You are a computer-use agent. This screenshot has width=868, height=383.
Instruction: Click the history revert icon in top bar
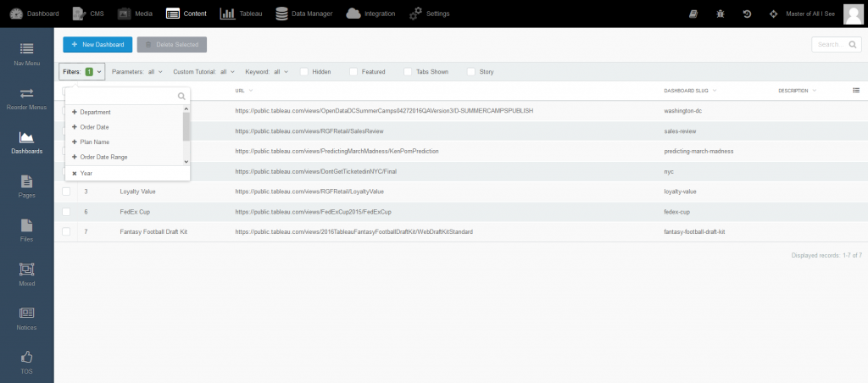(x=747, y=14)
